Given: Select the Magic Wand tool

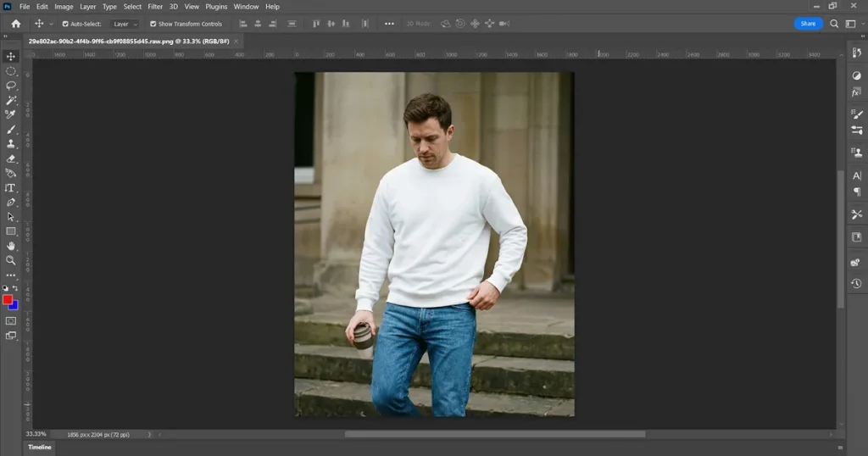Looking at the screenshot, I should [x=10, y=100].
